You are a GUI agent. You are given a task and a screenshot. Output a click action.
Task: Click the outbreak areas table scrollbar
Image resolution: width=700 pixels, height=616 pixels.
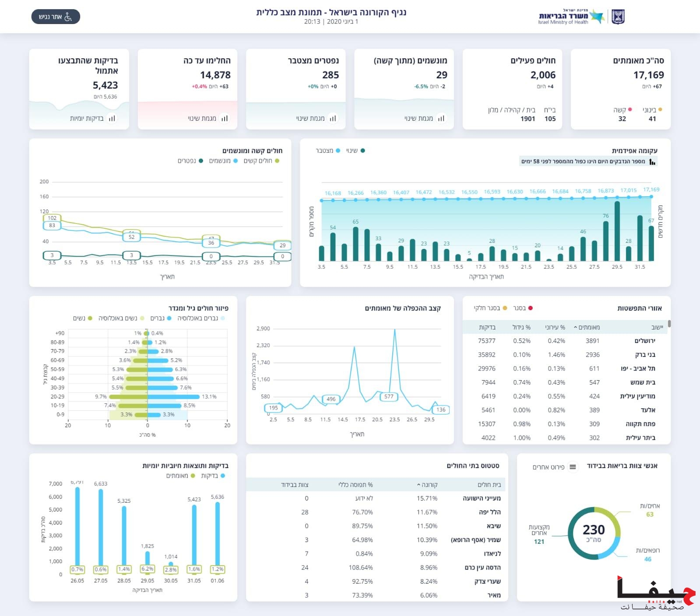pyautogui.click(x=669, y=324)
